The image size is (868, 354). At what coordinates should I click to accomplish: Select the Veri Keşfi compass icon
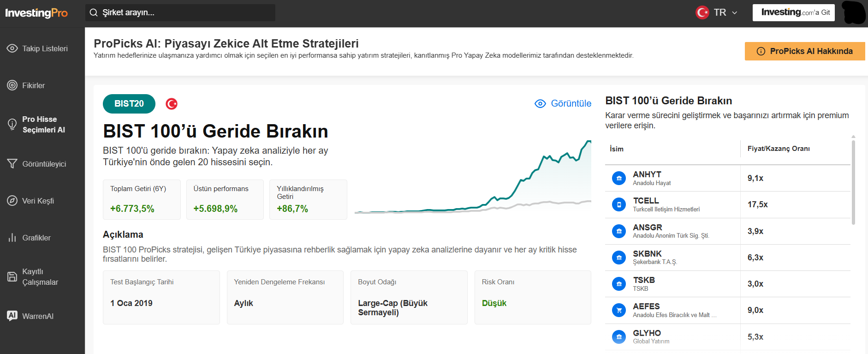(x=12, y=201)
